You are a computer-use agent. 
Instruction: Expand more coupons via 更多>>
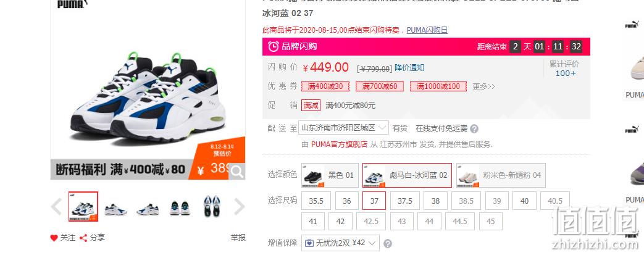484,86
